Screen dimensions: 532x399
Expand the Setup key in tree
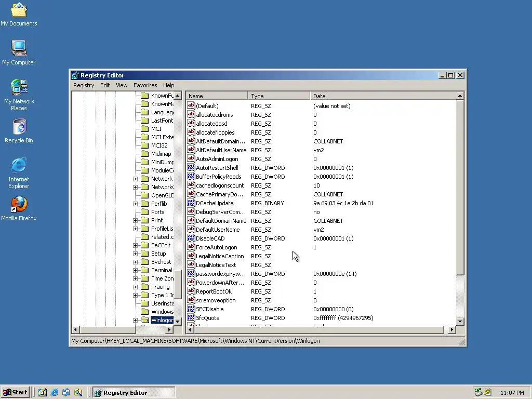[x=136, y=254]
